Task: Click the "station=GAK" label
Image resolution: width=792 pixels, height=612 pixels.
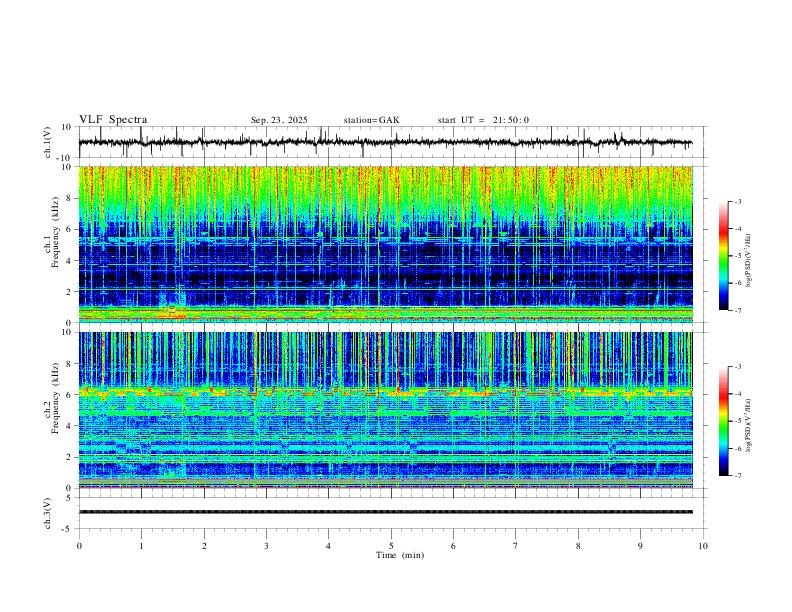Action: point(371,120)
